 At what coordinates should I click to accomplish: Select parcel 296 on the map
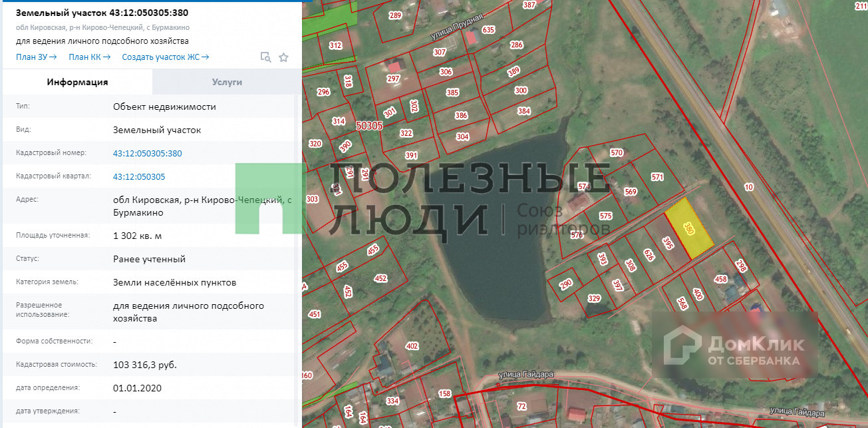coord(323,93)
